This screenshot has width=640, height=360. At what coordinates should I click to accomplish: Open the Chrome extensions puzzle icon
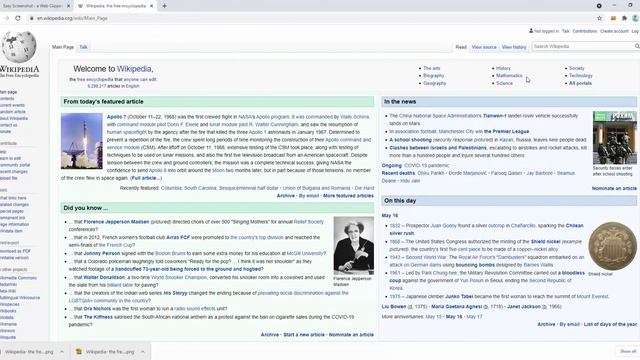pyautogui.click(x=624, y=18)
